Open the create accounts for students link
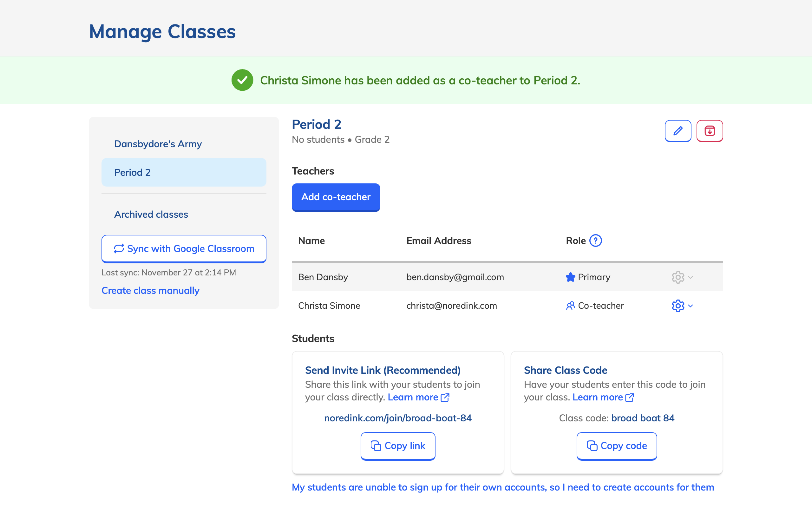The image size is (812, 521). (502, 487)
